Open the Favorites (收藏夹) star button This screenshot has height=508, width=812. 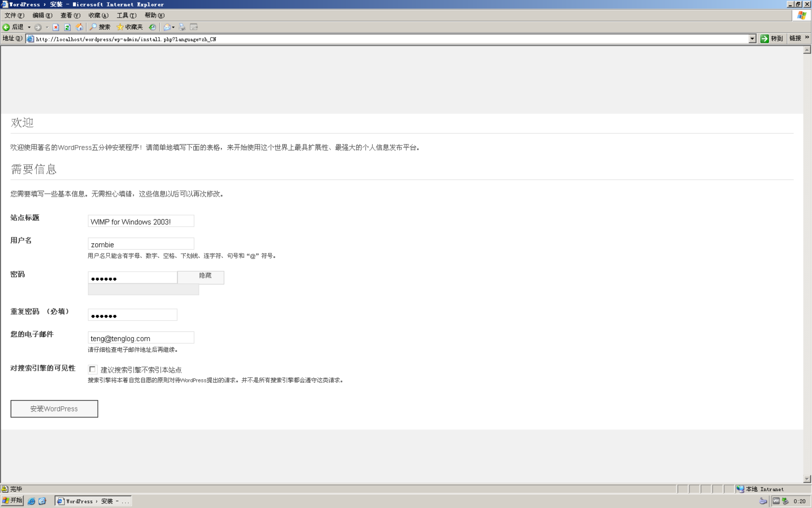(x=130, y=27)
